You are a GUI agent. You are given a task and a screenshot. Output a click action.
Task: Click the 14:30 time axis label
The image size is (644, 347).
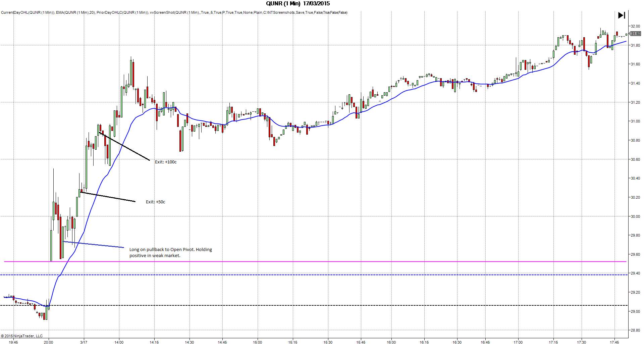(x=189, y=342)
